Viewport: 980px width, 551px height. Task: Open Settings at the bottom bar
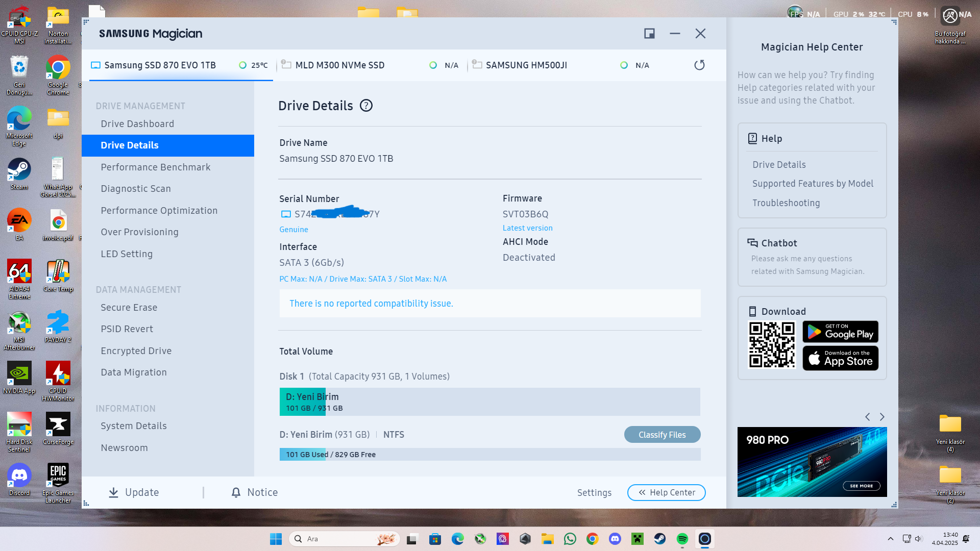[594, 493]
